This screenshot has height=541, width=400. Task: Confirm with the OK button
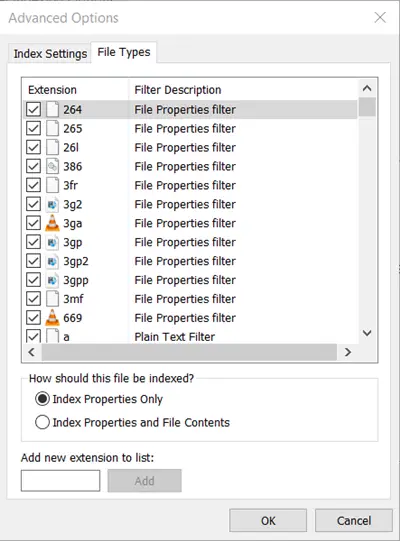tap(268, 520)
